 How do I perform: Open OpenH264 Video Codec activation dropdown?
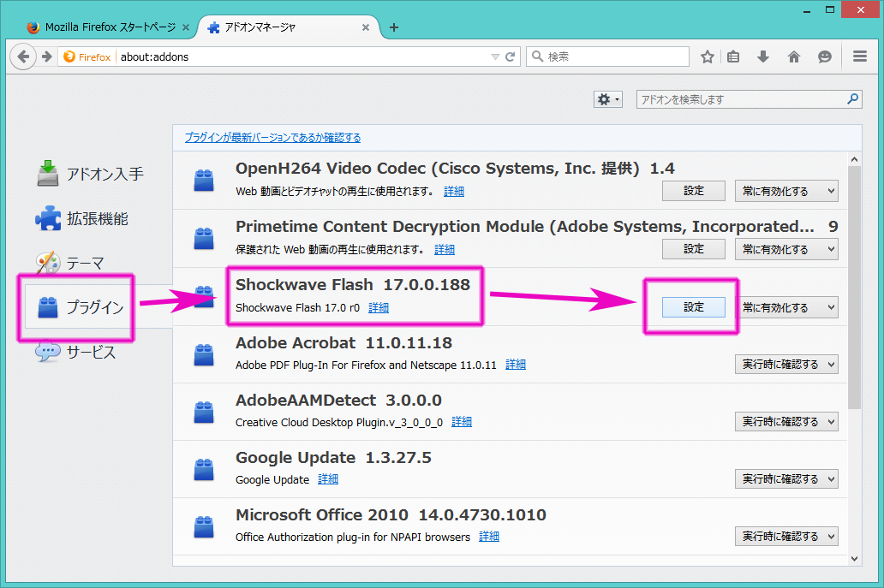pos(786,191)
